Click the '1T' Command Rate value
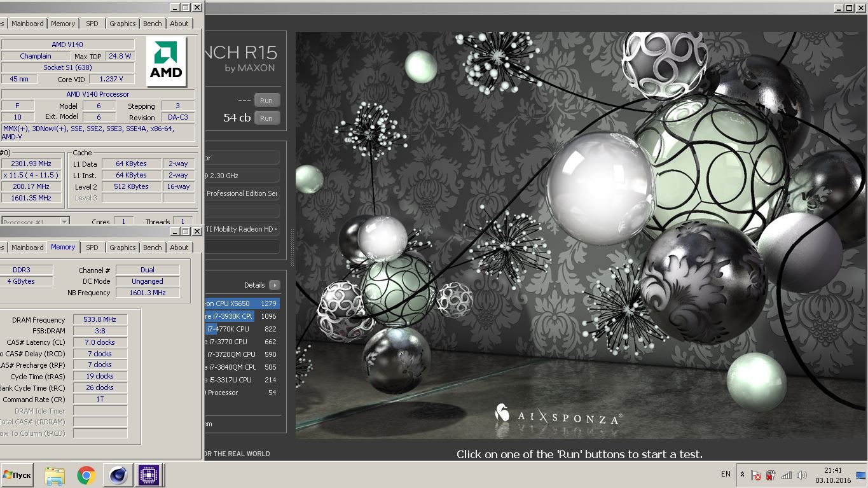This screenshot has width=868, height=488. [x=100, y=399]
